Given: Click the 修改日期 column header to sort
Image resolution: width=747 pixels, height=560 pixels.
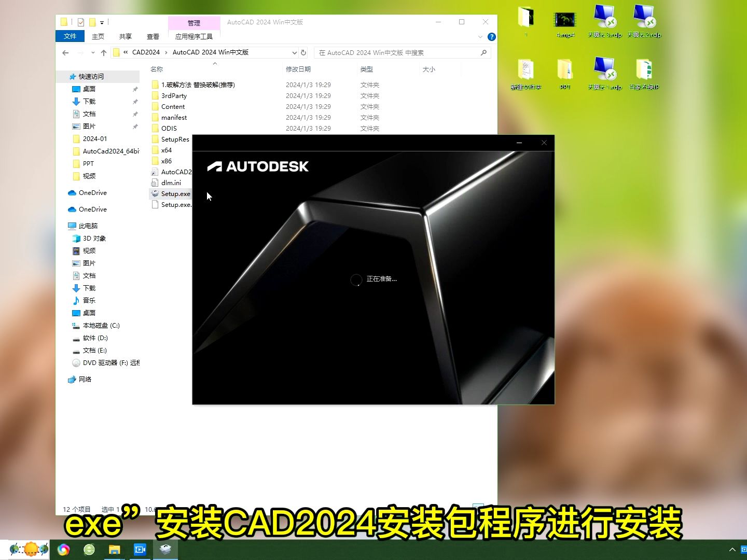Looking at the screenshot, I should [298, 69].
